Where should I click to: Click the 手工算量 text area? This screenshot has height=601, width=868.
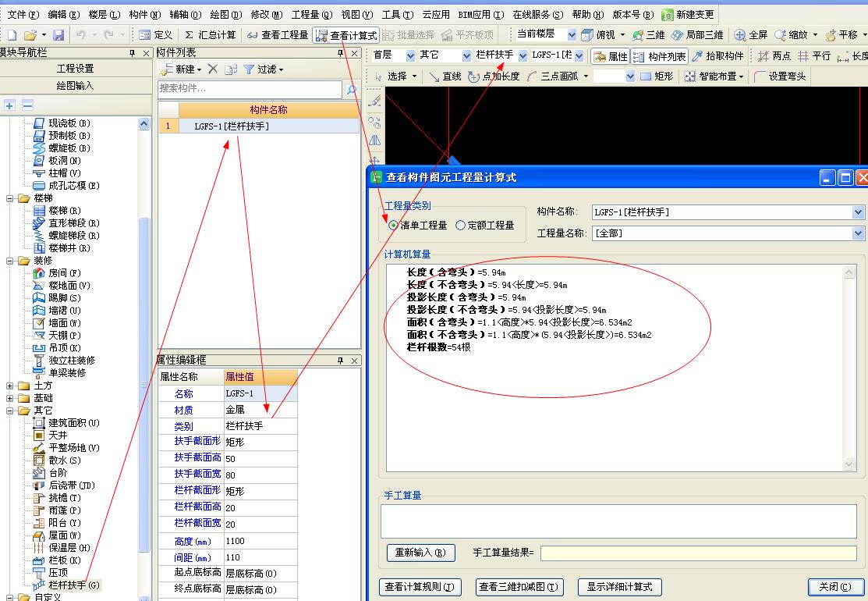click(x=618, y=521)
